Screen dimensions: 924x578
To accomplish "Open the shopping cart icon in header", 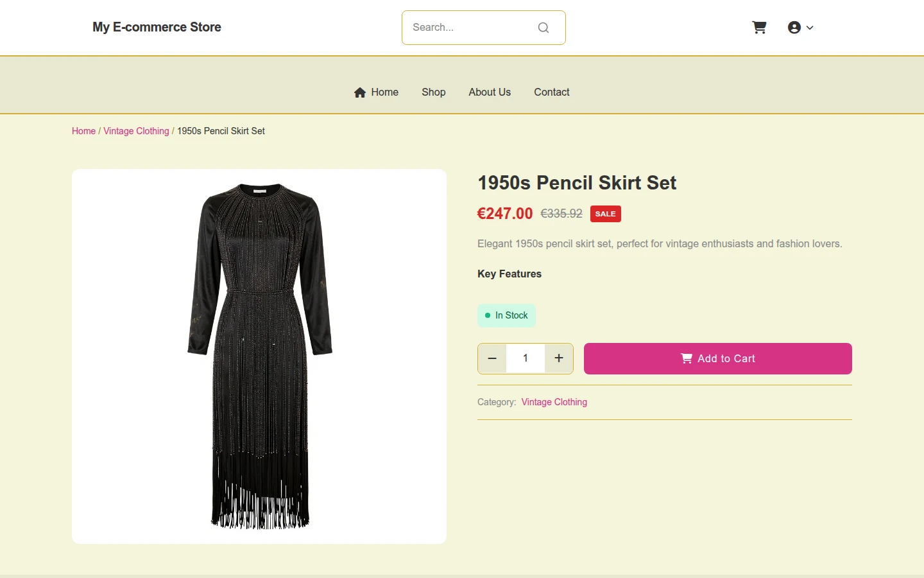I will coord(759,28).
